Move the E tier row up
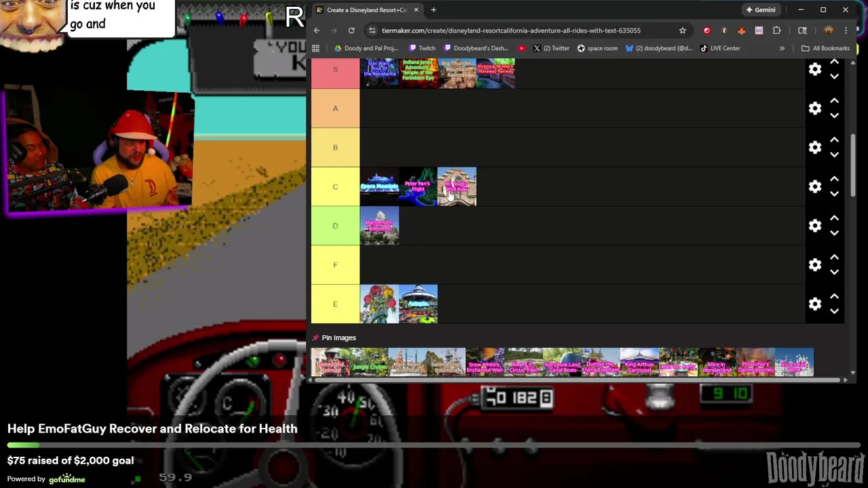The image size is (868, 488). [x=834, y=296]
